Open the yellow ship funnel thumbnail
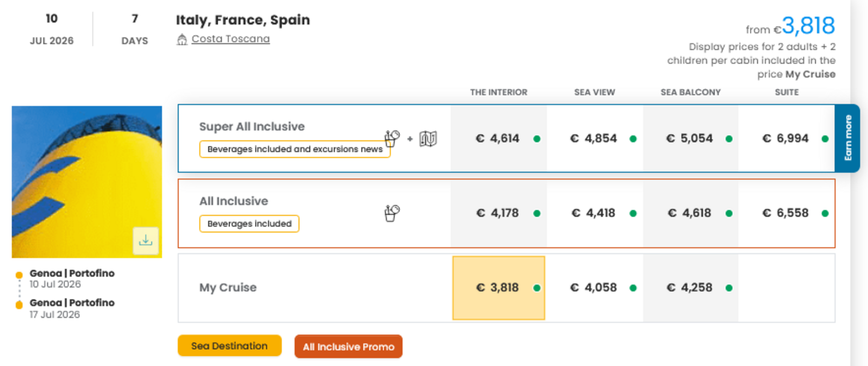This screenshot has width=868, height=366. coord(87,182)
